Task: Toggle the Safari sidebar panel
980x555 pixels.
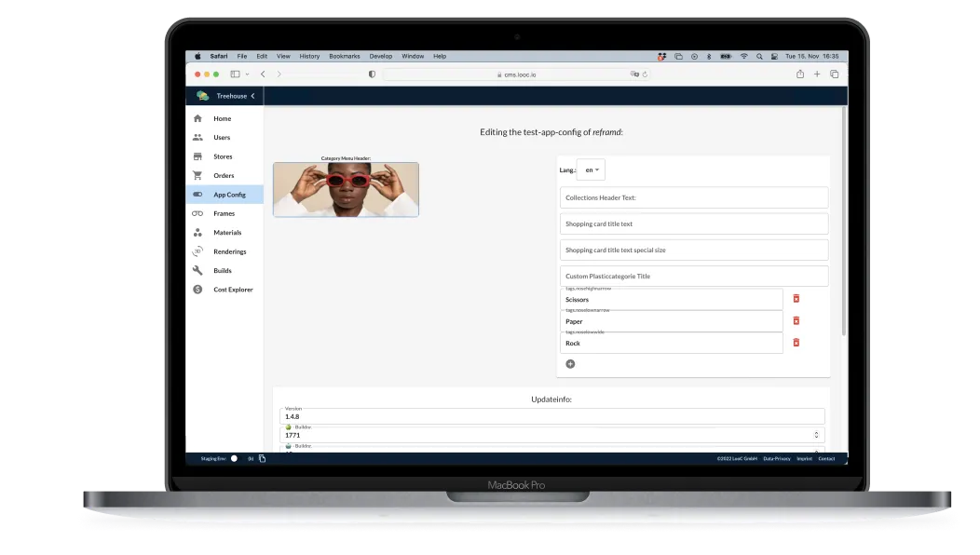Action: [x=235, y=74]
